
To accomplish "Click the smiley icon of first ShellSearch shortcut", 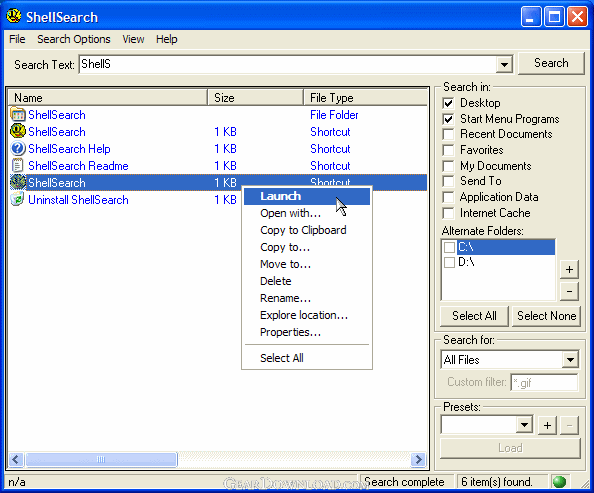I will pyautogui.click(x=17, y=131).
